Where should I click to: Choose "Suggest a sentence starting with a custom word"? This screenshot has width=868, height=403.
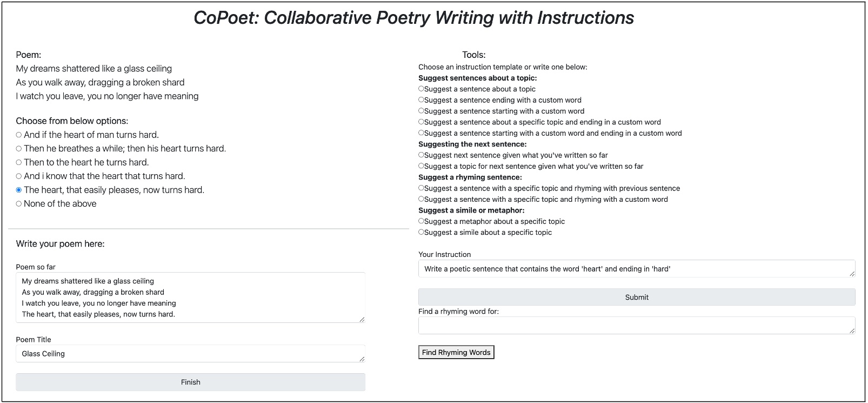coord(421,110)
